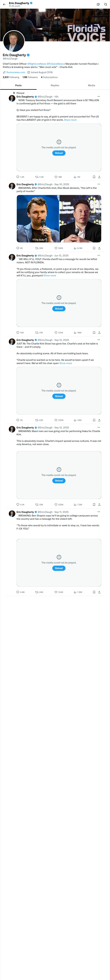The width and height of the screenshot is (110, 980).
Task: Click the Grok icon beside search
Action: pos(98,5)
